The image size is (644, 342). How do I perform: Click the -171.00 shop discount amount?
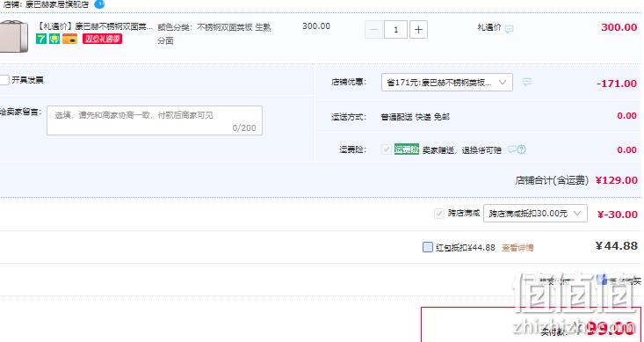tap(617, 84)
